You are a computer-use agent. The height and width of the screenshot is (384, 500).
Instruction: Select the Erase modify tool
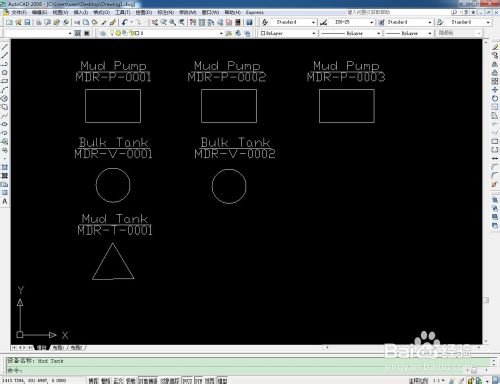click(495, 47)
